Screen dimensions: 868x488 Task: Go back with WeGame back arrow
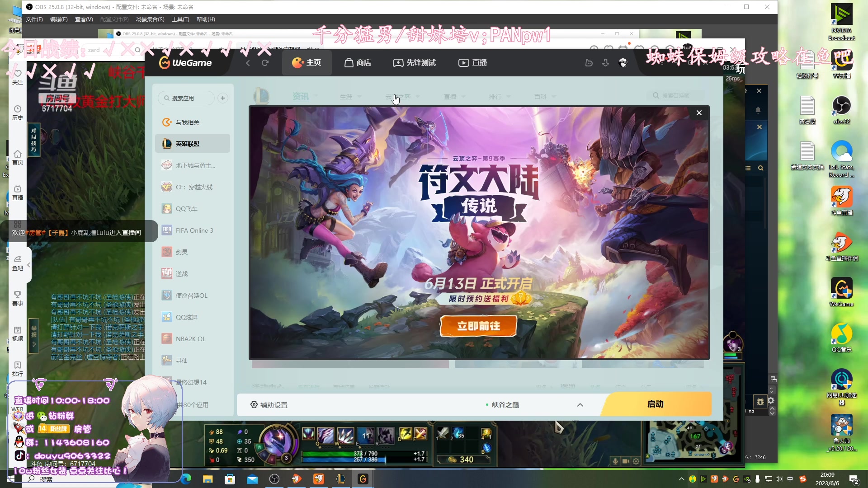tap(248, 63)
